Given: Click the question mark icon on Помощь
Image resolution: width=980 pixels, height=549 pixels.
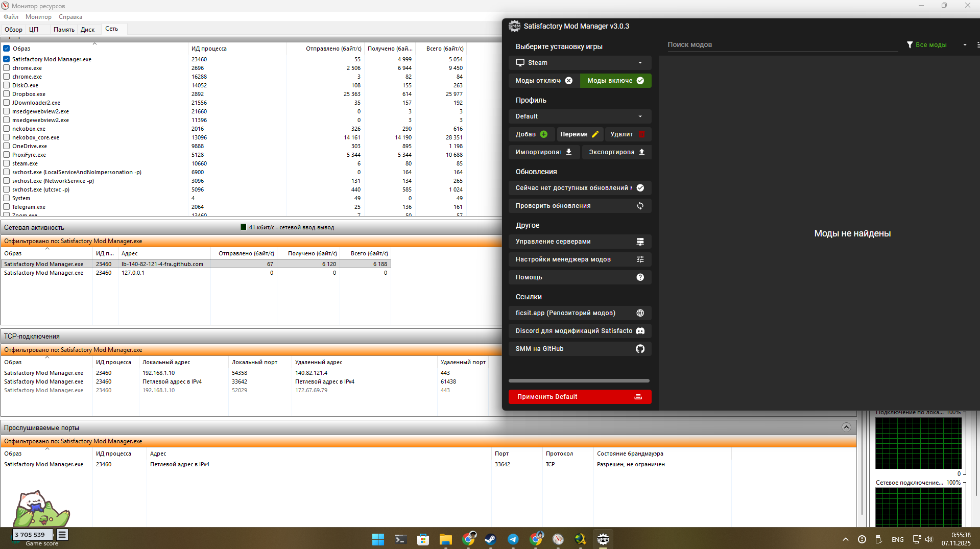Looking at the screenshot, I should point(640,277).
